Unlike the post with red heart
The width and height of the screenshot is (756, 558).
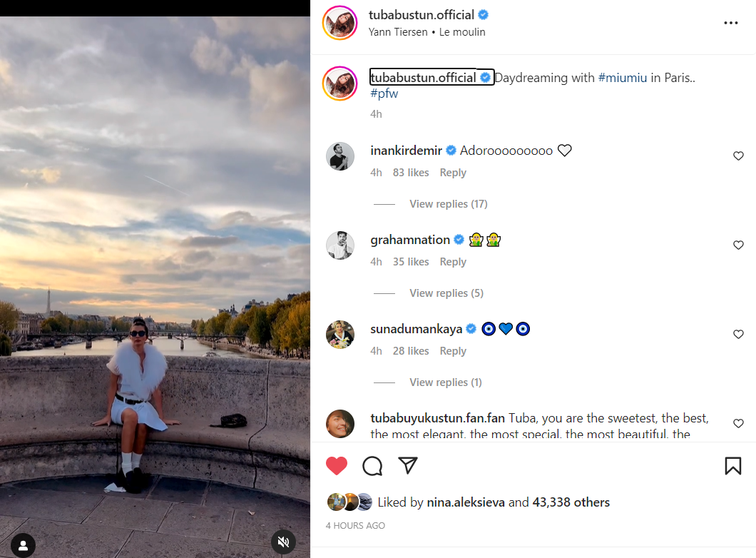[x=337, y=466]
